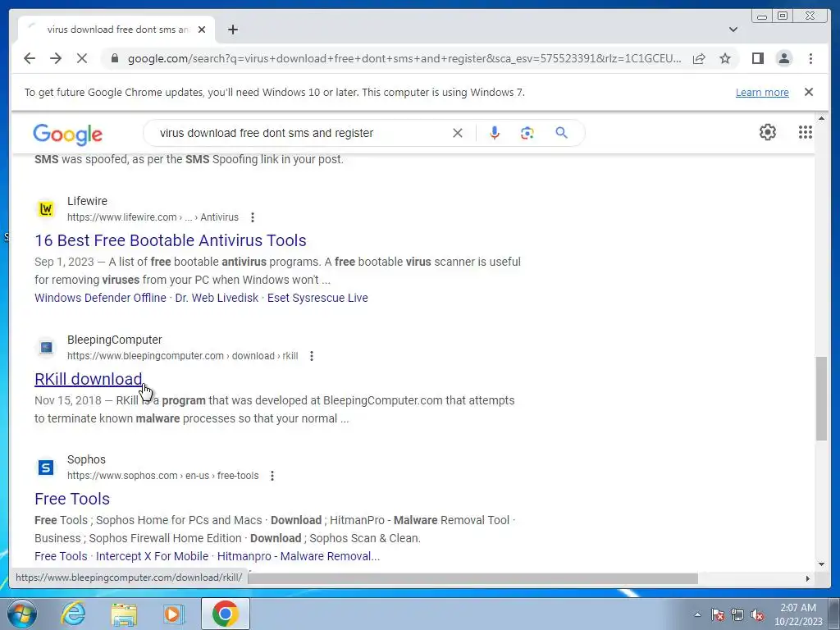
Task: Open a new browser tab
Action: pos(232,30)
